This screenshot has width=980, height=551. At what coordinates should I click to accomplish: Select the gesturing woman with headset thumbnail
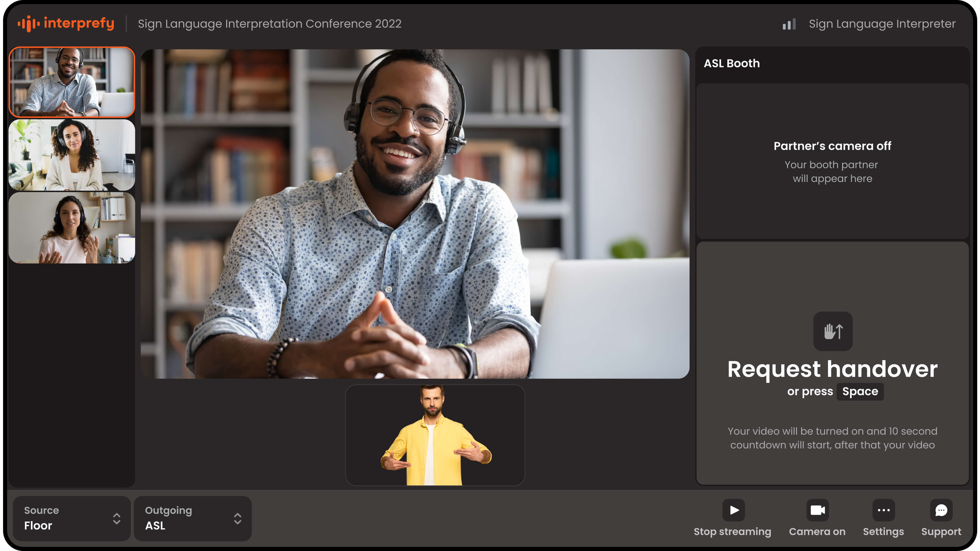pyautogui.click(x=72, y=228)
